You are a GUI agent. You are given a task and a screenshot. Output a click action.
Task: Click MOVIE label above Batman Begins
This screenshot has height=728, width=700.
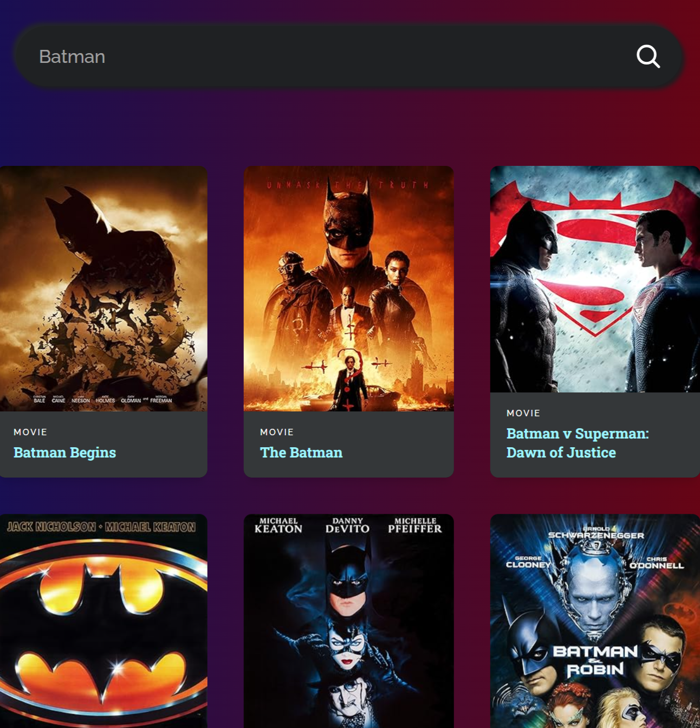(x=30, y=432)
